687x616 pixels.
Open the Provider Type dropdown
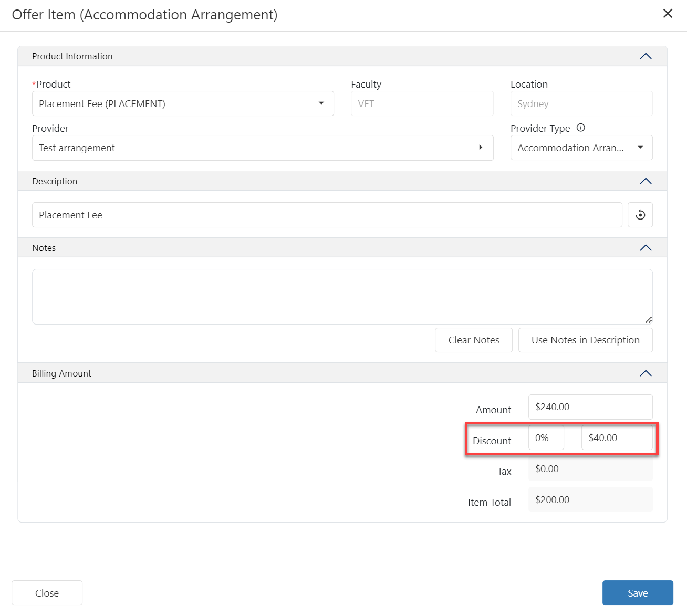point(640,148)
